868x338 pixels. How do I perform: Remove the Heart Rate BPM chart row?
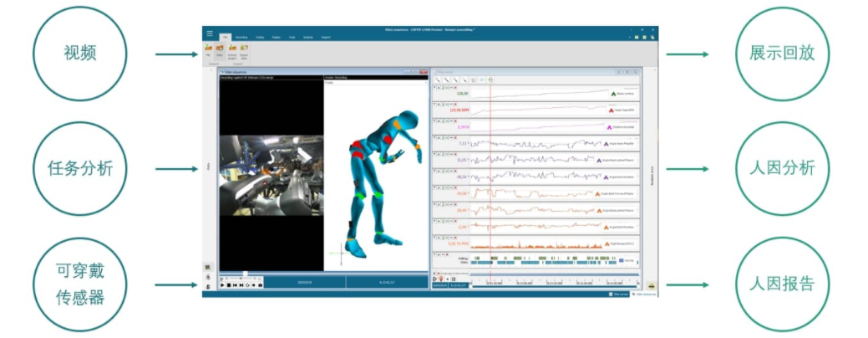pos(454,104)
